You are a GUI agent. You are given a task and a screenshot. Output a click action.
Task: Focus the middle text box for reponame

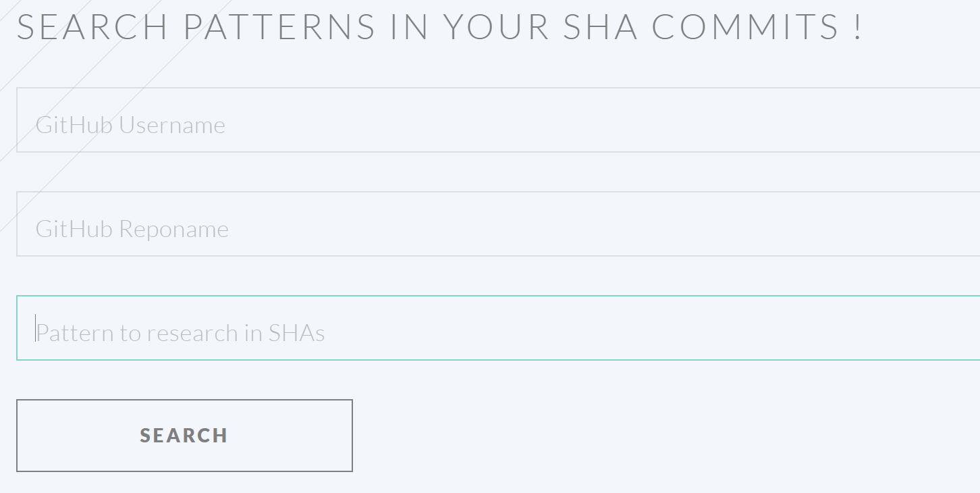click(x=498, y=224)
